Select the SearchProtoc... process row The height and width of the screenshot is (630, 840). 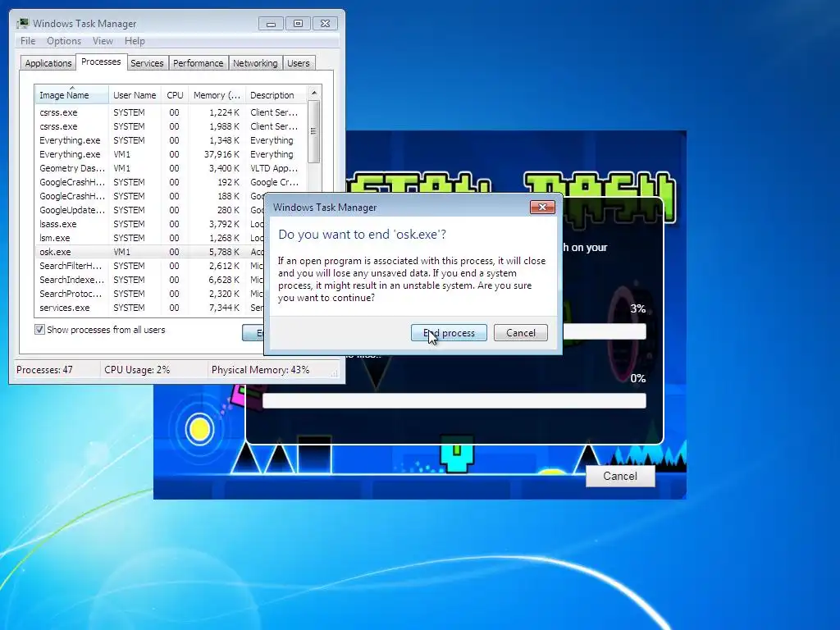tap(150, 294)
